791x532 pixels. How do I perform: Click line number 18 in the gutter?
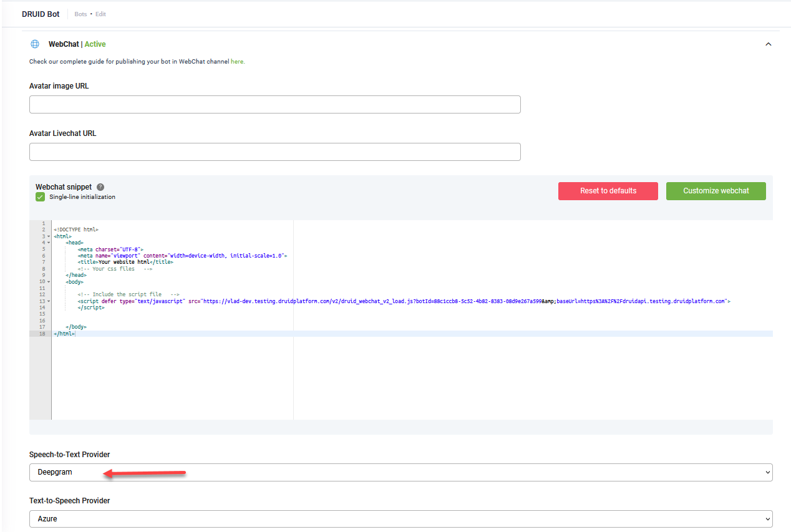pyautogui.click(x=42, y=334)
